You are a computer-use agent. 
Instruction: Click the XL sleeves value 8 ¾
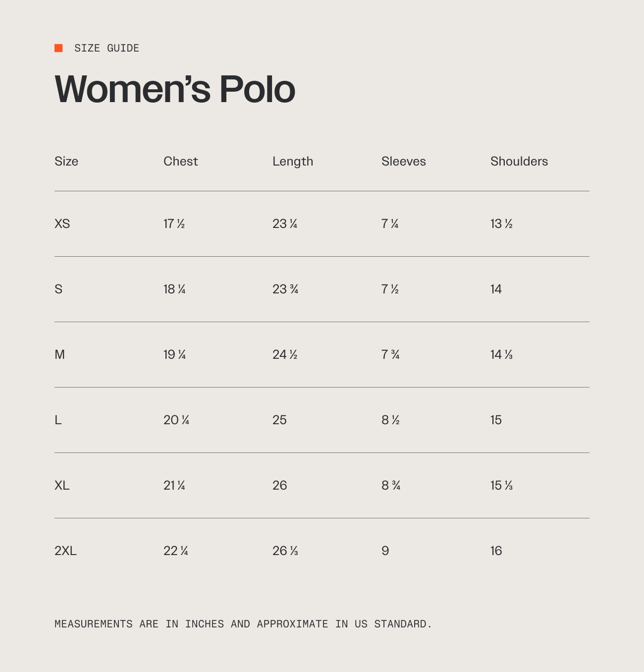pos(391,486)
